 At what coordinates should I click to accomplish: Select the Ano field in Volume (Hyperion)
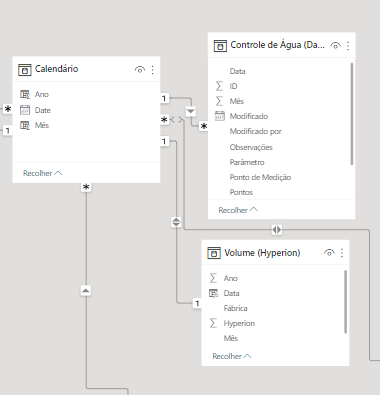231,278
